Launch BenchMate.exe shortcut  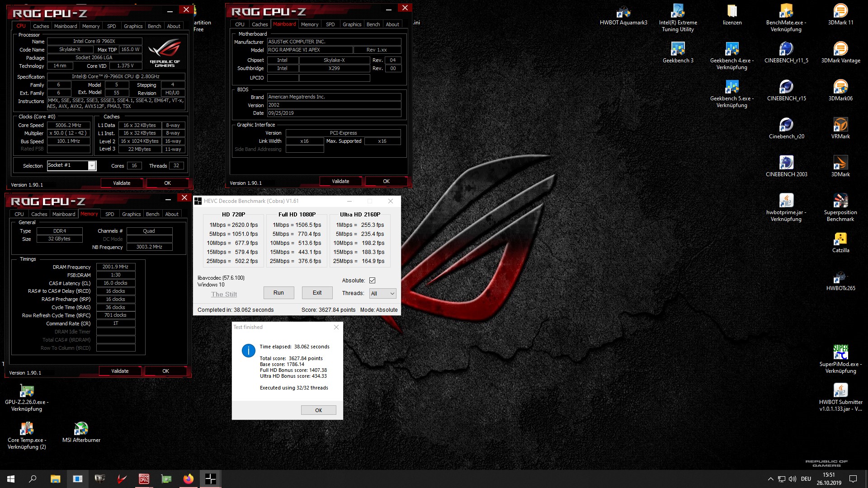pos(786,18)
